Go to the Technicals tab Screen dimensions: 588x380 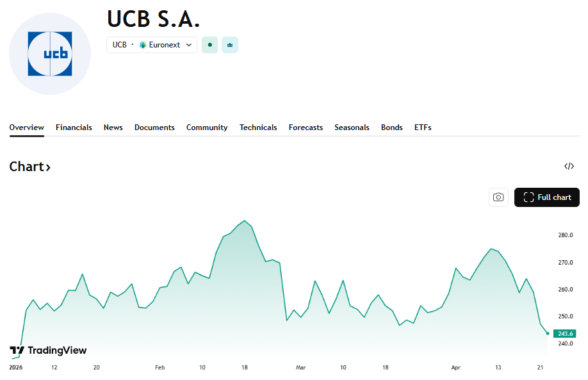click(x=258, y=128)
